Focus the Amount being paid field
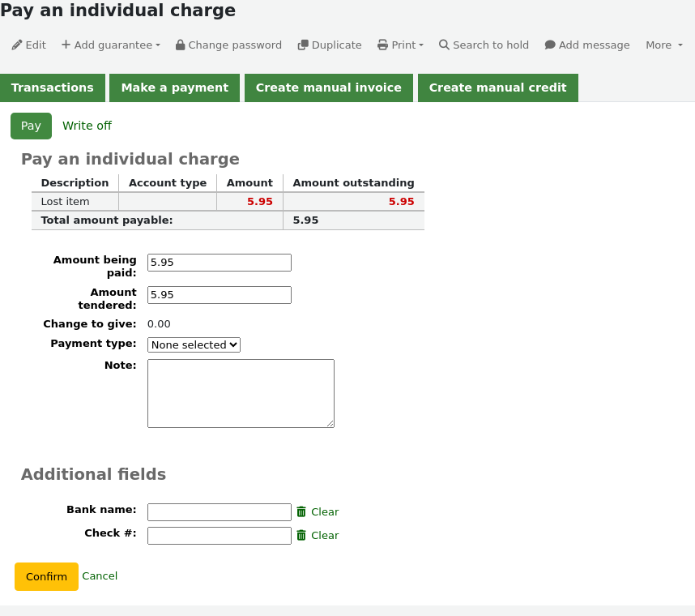This screenshot has height=616, width=695. 220,263
